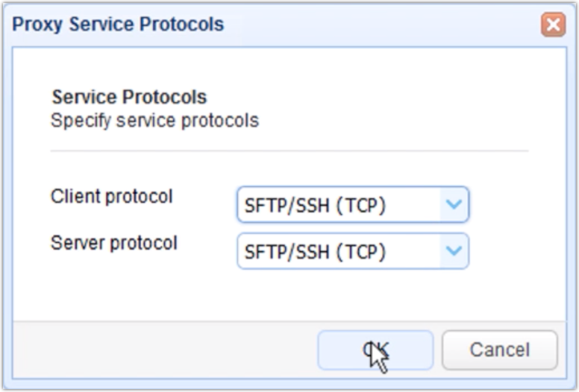The image size is (579, 392).
Task: Confirm the protocols with the OK button
Action: [x=375, y=350]
